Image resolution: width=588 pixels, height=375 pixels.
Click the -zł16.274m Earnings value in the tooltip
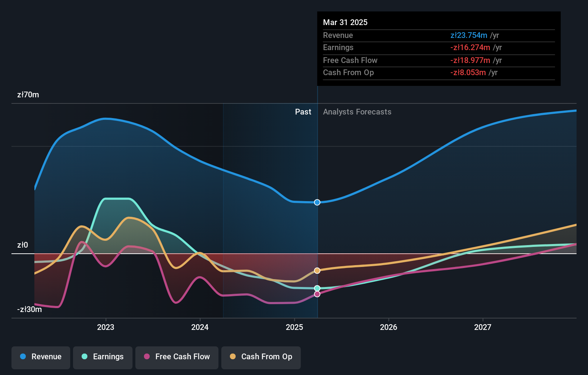click(x=470, y=47)
